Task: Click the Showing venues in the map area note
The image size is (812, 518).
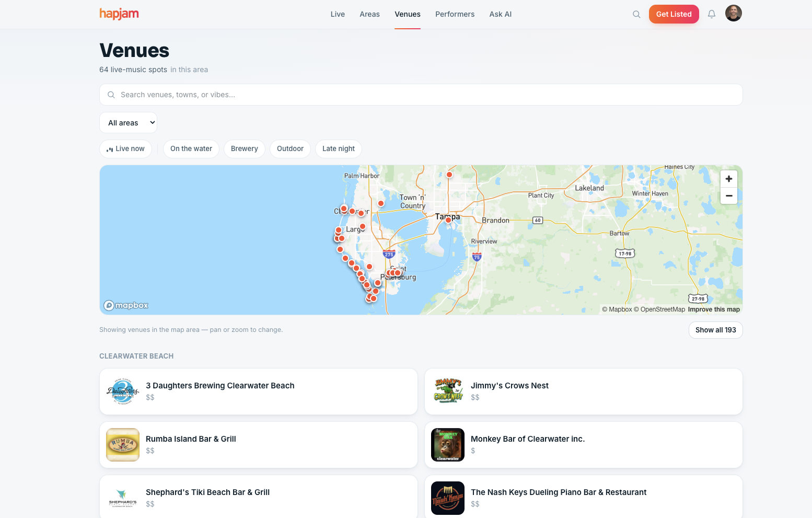Action: pyautogui.click(x=191, y=330)
